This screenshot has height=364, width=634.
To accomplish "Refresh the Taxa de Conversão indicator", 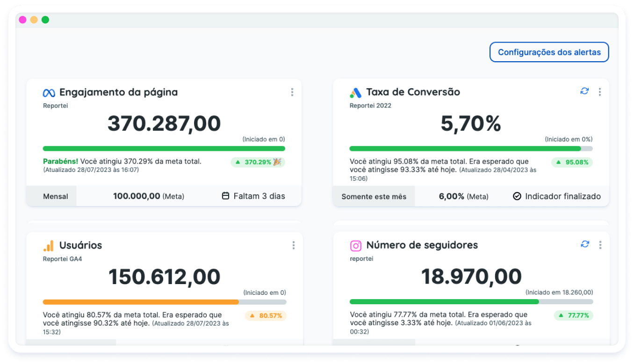I will (584, 91).
